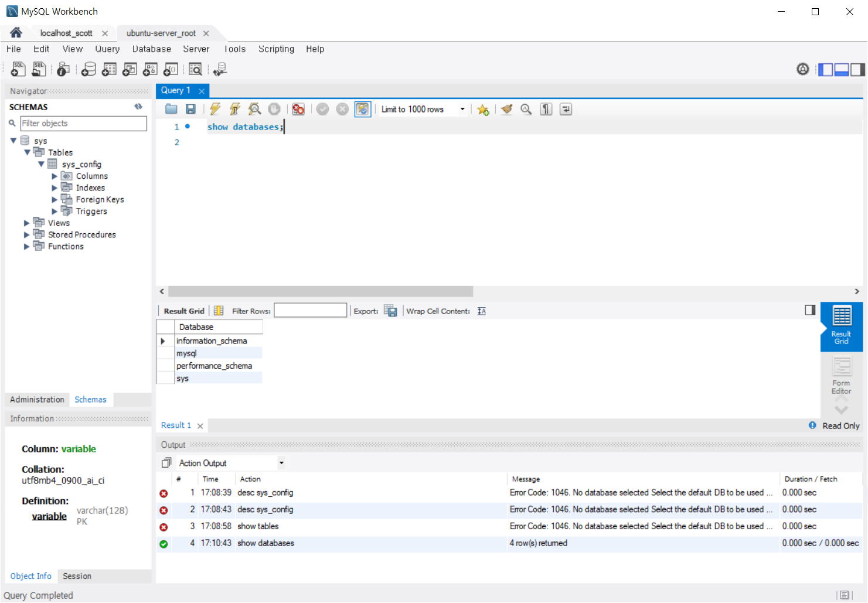868x603 pixels.
Task: Expand the Stored Procedures node
Action: click(x=26, y=234)
